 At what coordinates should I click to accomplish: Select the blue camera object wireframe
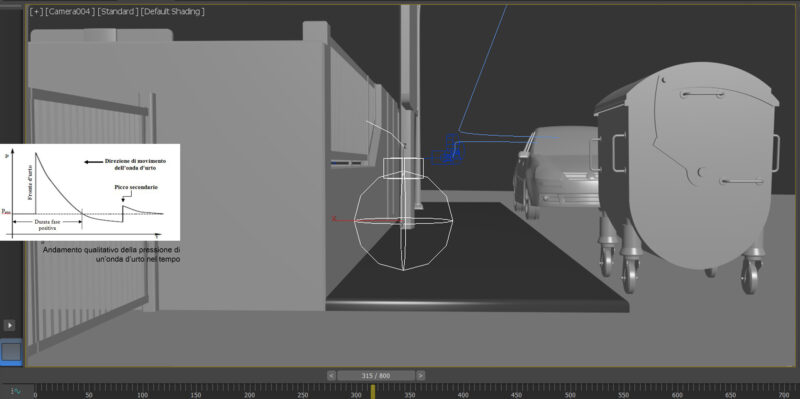click(448, 150)
